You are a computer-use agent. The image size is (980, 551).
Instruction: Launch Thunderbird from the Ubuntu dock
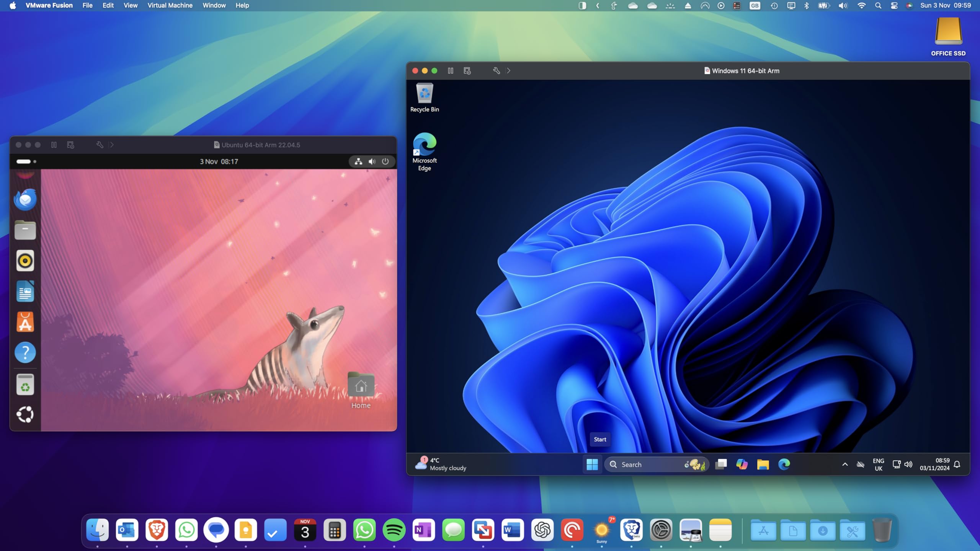(x=25, y=199)
